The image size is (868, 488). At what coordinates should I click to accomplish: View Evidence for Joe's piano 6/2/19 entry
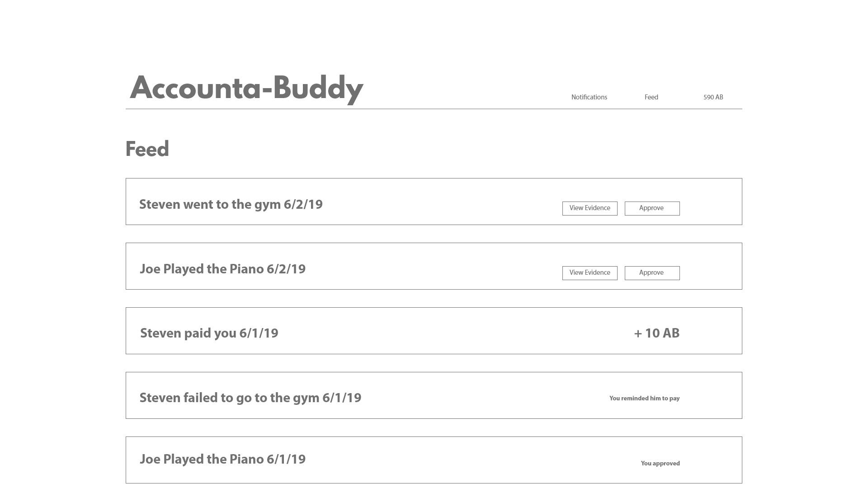590,273
